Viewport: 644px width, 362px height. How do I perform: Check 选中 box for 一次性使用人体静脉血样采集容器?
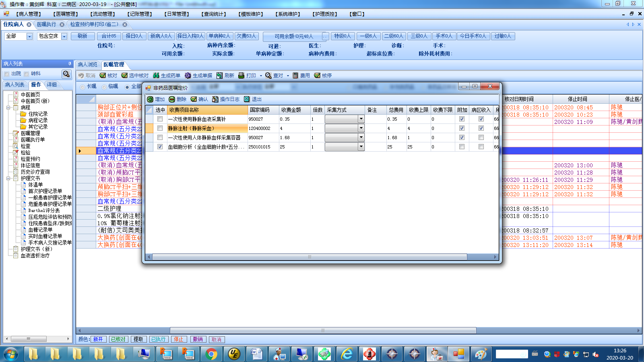coord(160,138)
